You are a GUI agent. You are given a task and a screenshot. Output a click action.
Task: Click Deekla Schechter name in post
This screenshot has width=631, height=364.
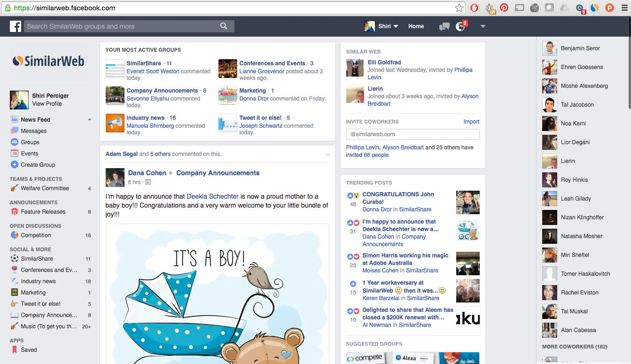[x=213, y=196]
